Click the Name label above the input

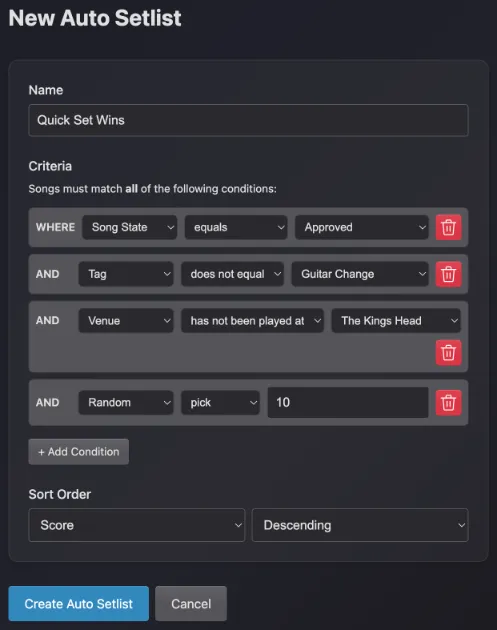(46, 90)
